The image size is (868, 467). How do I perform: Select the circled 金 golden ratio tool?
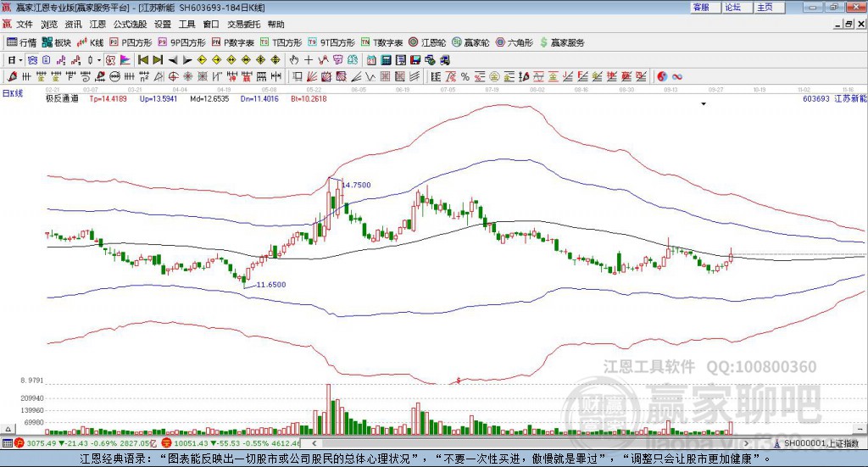494,76
